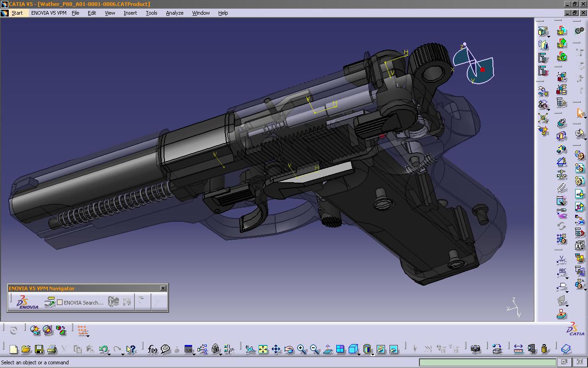The width and height of the screenshot is (588, 368).
Task: Click the Measure Inertia weight icon
Action: [x=544, y=350]
